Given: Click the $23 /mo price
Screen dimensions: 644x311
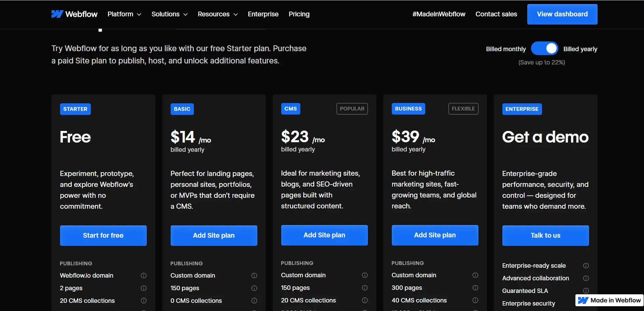Looking at the screenshot, I should (303, 137).
